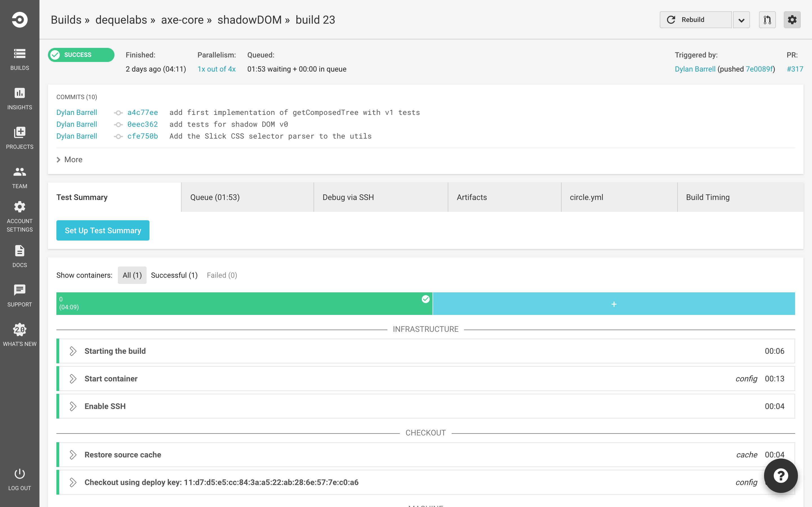Open the Rebuild dropdown arrow
The image size is (812, 507).
pos(742,19)
